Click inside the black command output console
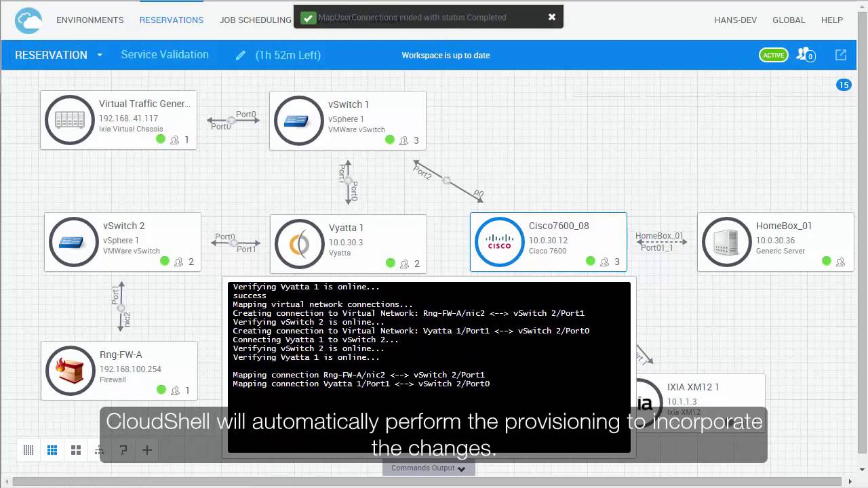 coord(429,367)
